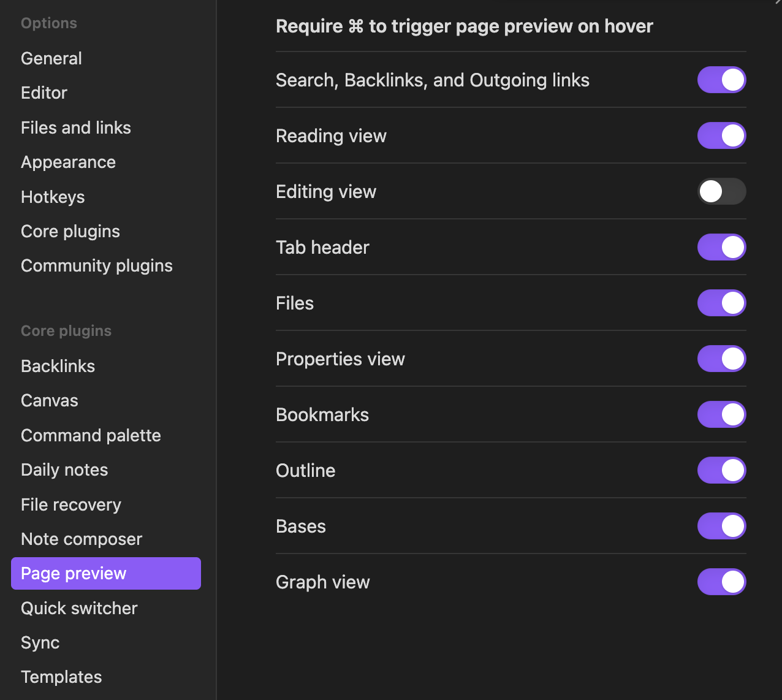Disable the Bases toggle
Viewport: 782px width, 700px height.
pos(721,526)
